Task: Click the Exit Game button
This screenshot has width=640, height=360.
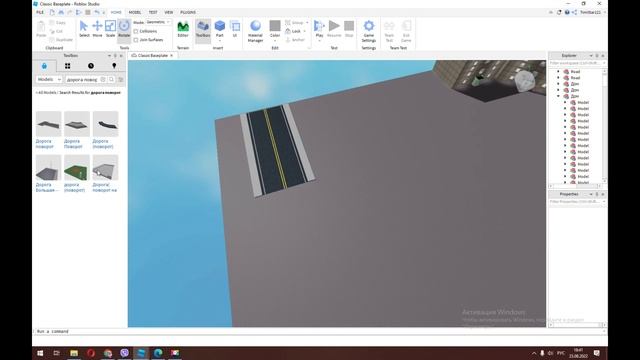Action: tap(406, 31)
